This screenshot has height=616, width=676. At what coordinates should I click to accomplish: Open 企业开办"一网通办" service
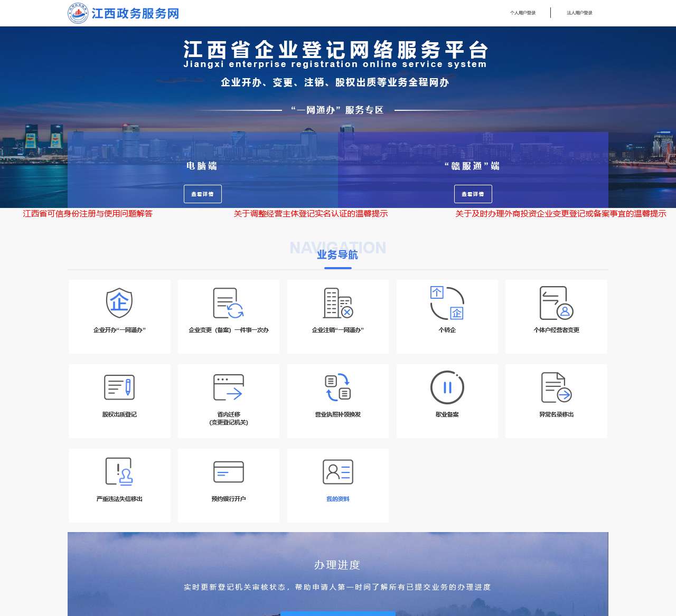click(x=119, y=316)
